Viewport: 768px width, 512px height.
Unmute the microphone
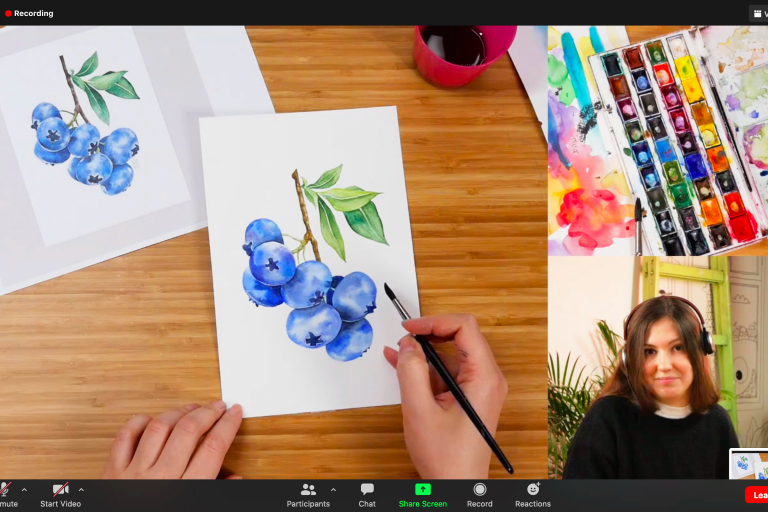pyautogui.click(x=5, y=493)
